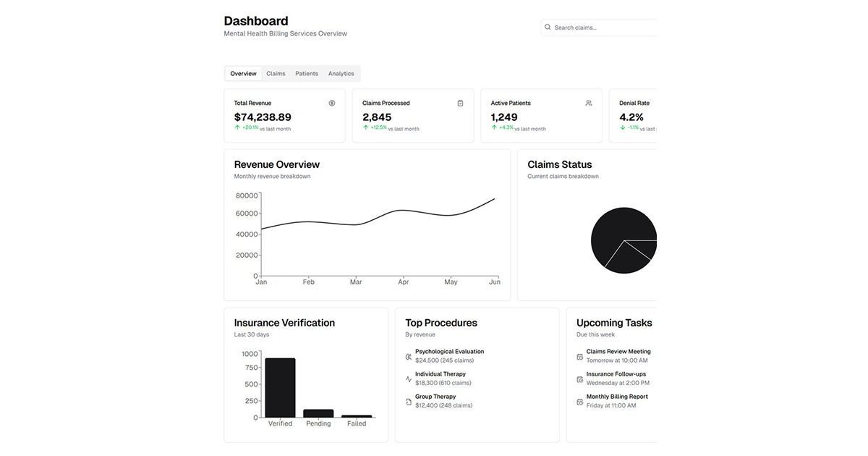The height and width of the screenshot is (456, 868).
Task: Select the Analytics tab
Action: coord(341,74)
